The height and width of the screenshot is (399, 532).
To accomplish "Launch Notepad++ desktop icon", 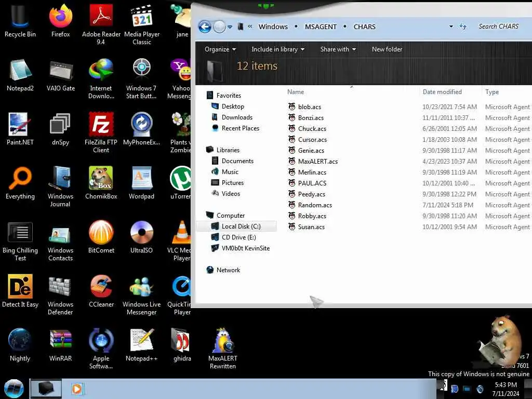I will point(141,345).
